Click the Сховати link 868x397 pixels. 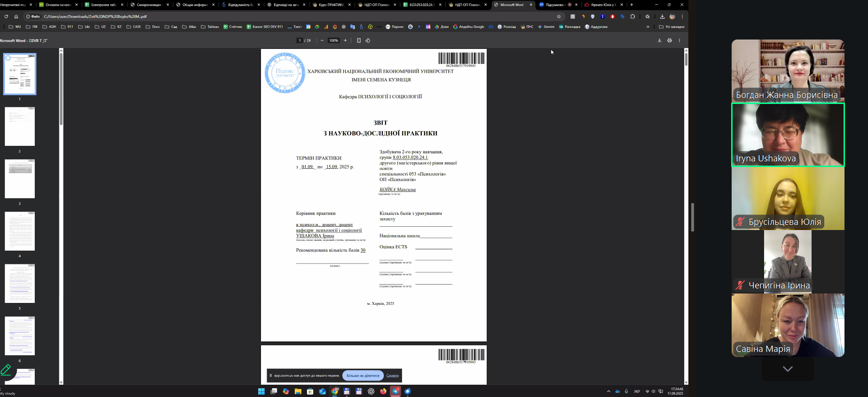tap(393, 376)
